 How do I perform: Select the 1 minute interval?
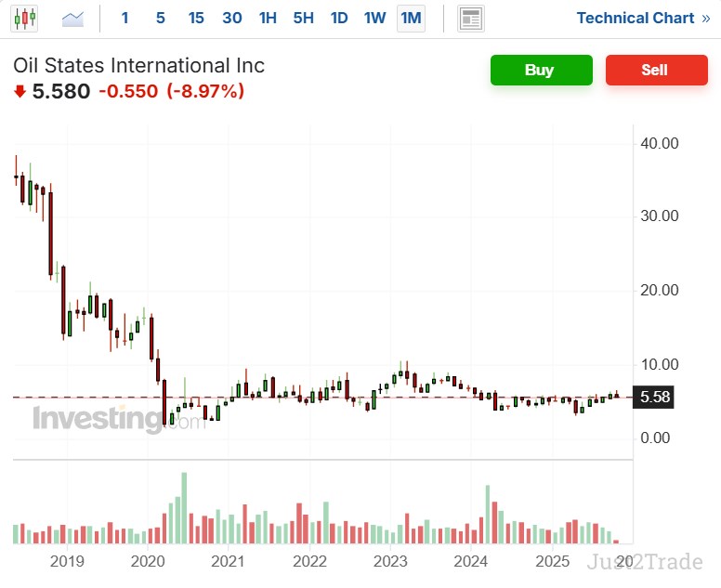click(x=125, y=18)
